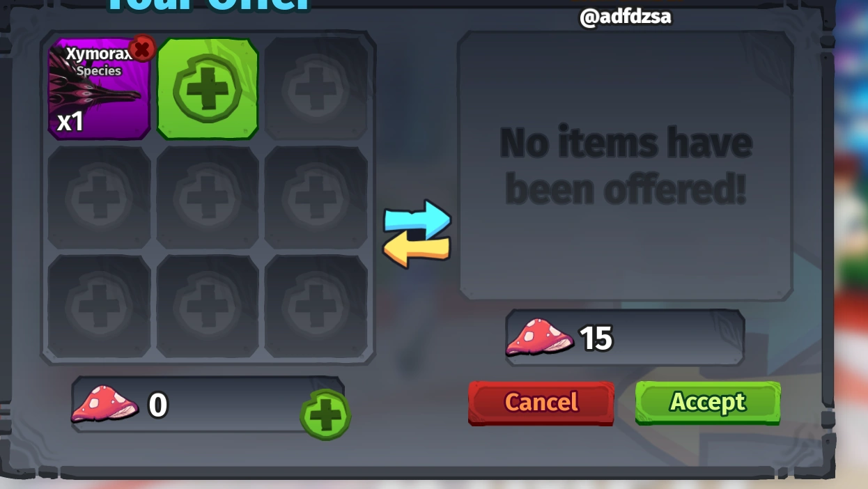Select the bottom-left empty offer slot
Screen dimensions: 868x489
pyautogui.click(x=99, y=306)
